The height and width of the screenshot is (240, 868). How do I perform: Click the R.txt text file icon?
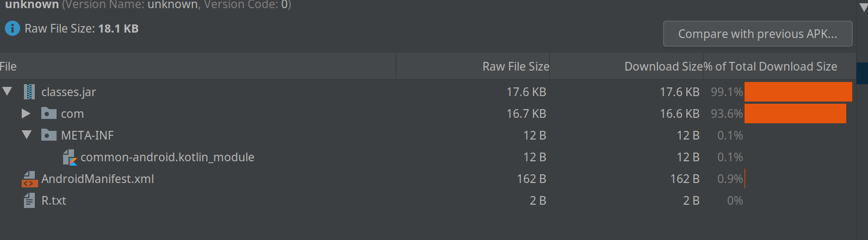(x=29, y=201)
